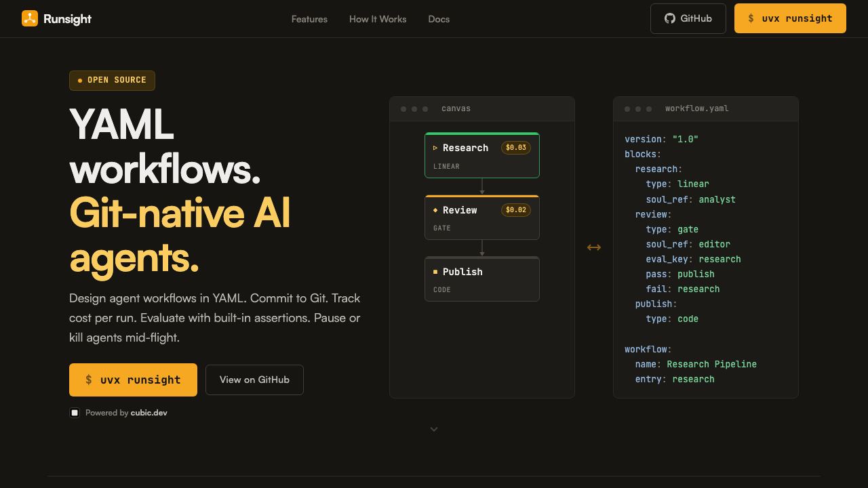868x488 pixels.
Task: Click the square icon on Publish block
Action: [435, 272]
